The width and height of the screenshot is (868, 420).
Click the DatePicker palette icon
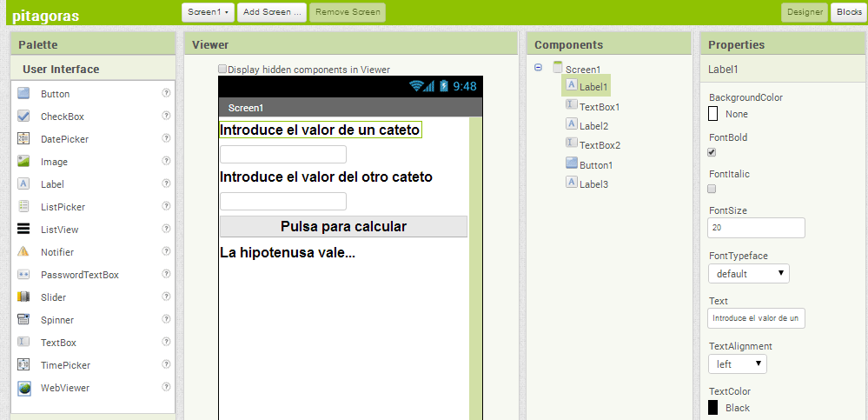[x=23, y=139]
